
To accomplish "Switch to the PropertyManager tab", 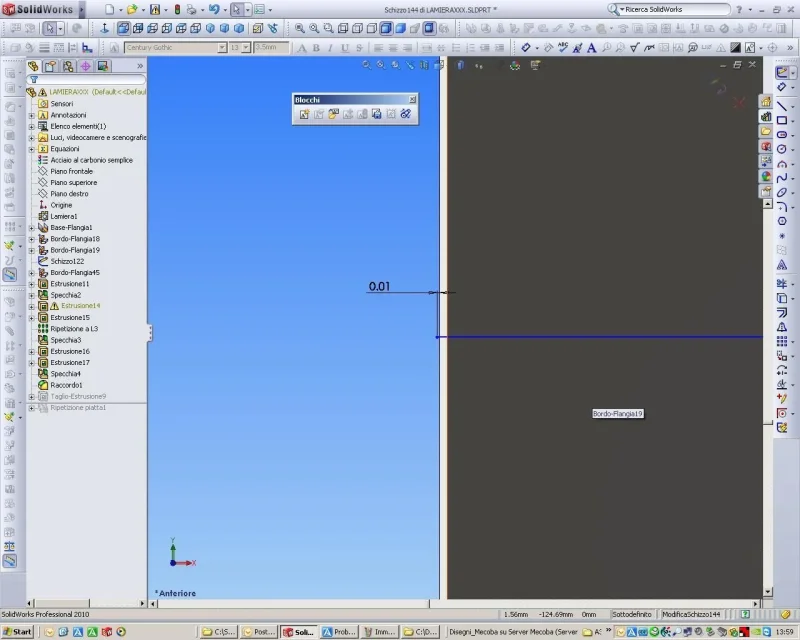I will coord(50,66).
